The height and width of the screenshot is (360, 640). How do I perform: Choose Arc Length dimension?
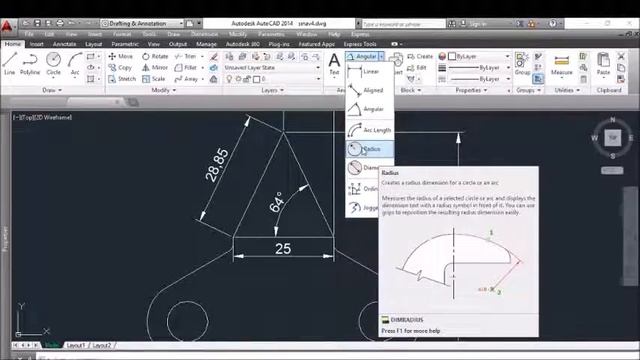tap(370, 130)
